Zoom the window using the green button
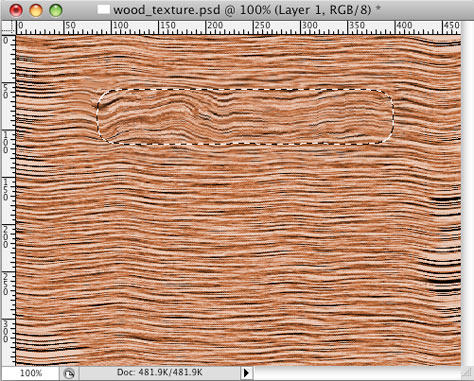 pyautogui.click(x=56, y=10)
